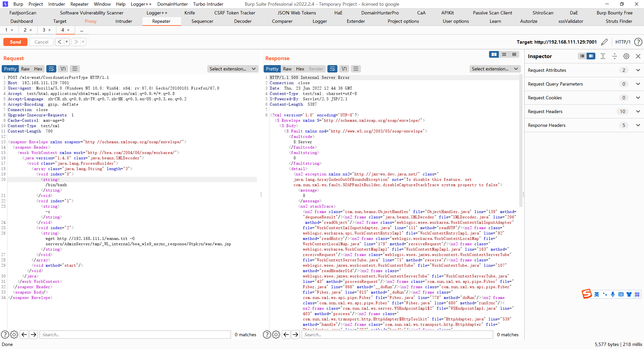Select top/bottom split layout icon
The width and height of the screenshot is (644, 349).
pyautogui.click(x=504, y=54)
